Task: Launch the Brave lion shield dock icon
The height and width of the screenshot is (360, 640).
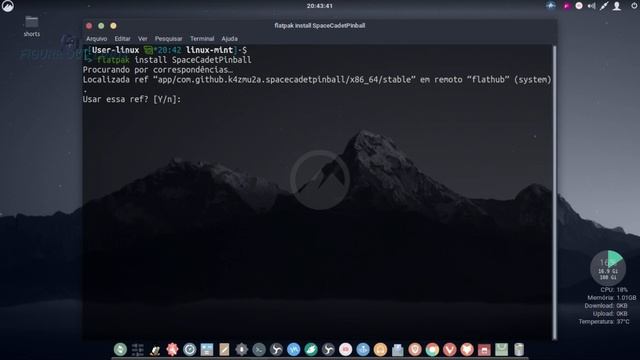Action: (415, 349)
